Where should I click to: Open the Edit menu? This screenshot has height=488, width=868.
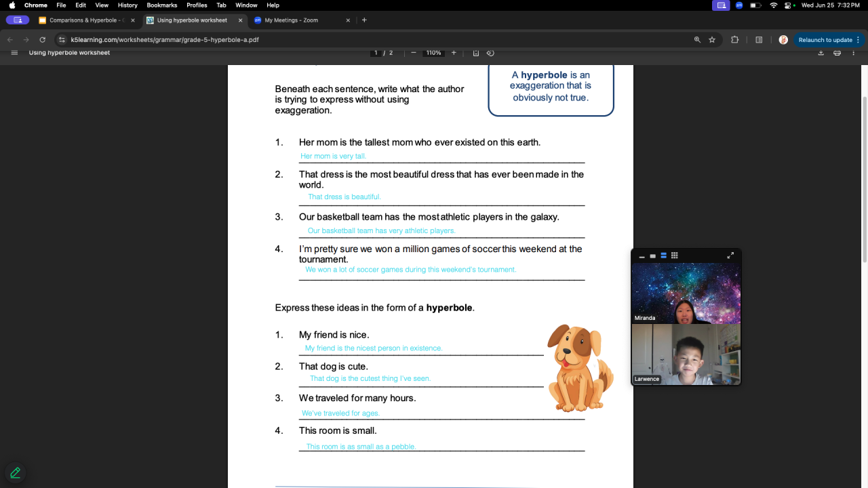[x=81, y=5]
